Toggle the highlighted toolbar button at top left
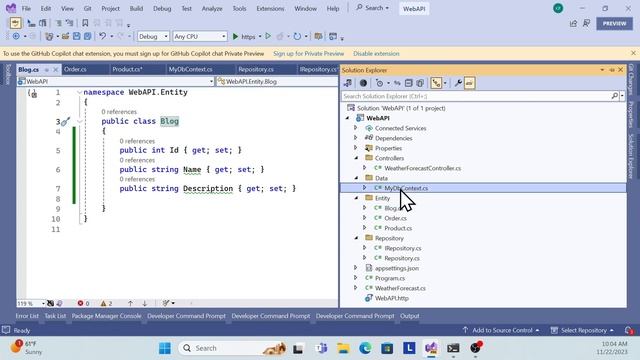 pyautogui.click(x=16, y=23)
